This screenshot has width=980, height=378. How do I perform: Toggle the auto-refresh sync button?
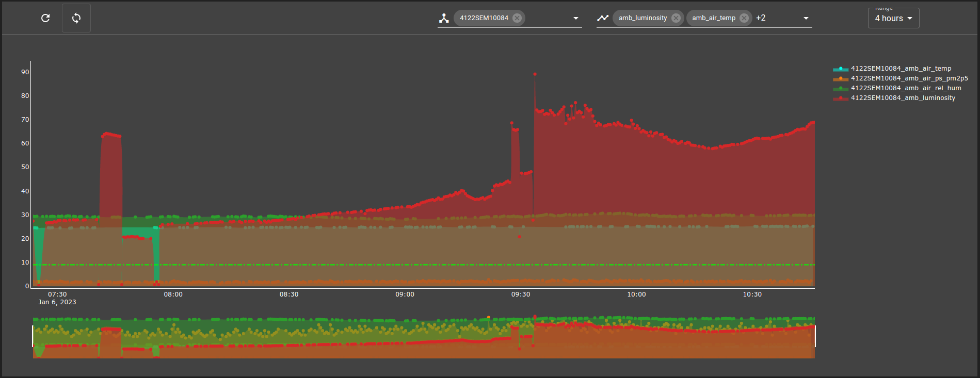tap(76, 18)
